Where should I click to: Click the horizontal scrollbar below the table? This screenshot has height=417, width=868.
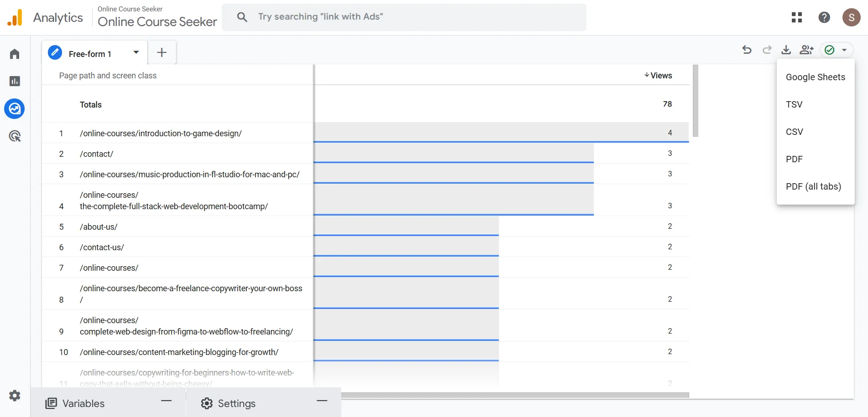515,395
